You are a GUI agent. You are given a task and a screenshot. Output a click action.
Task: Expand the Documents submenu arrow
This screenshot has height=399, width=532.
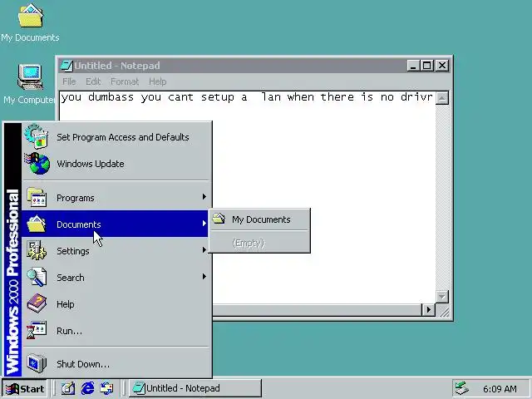tap(204, 224)
